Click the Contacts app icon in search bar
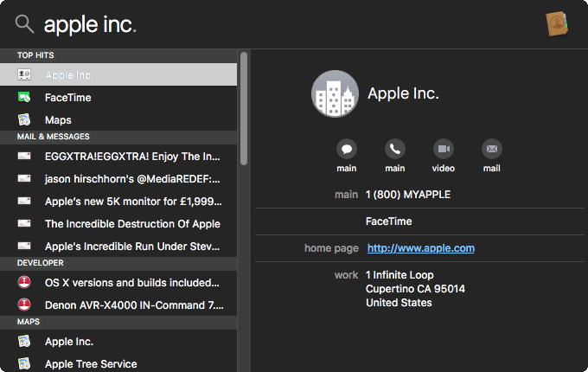This screenshot has height=372, width=588. coord(556,24)
